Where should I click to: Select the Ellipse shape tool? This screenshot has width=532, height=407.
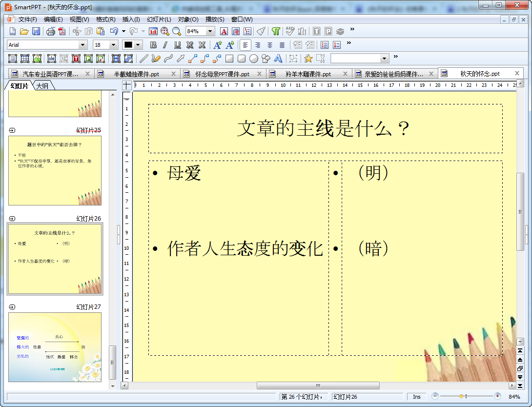pos(254,59)
